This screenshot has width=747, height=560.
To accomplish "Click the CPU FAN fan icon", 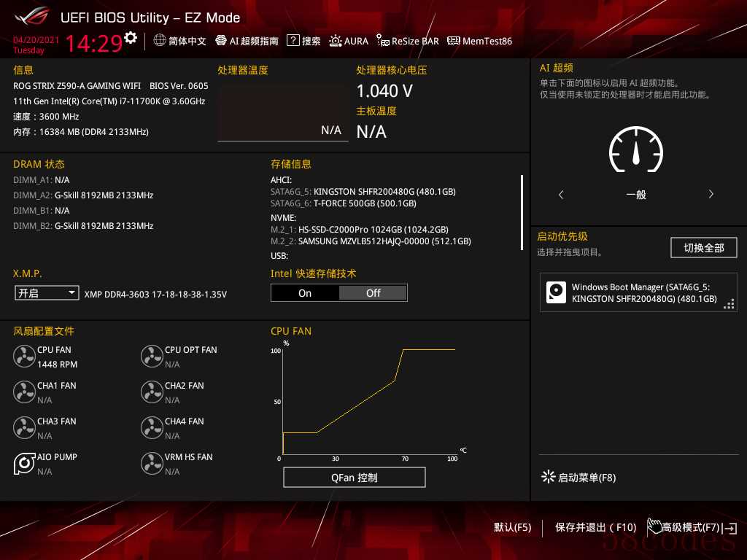I will click(24, 356).
